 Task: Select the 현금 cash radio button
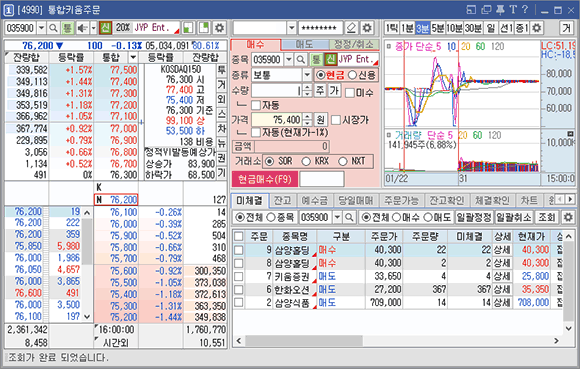click(321, 75)
